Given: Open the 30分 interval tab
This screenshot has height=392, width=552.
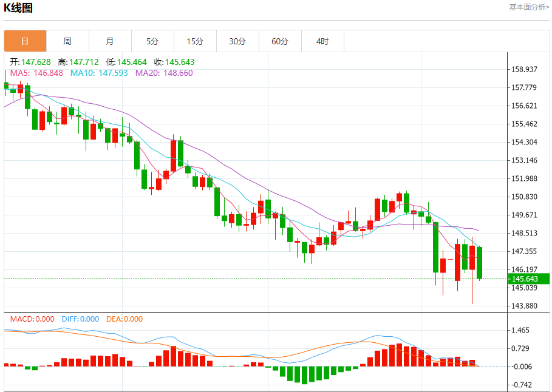Looking at the screenshot, I should coord(237,41).
